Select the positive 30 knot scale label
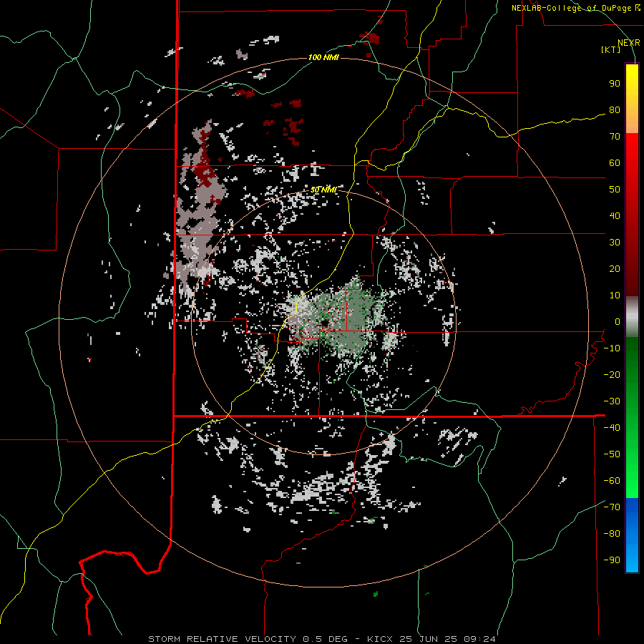This screenshot has width=644, height=644. tap(615, 243)
